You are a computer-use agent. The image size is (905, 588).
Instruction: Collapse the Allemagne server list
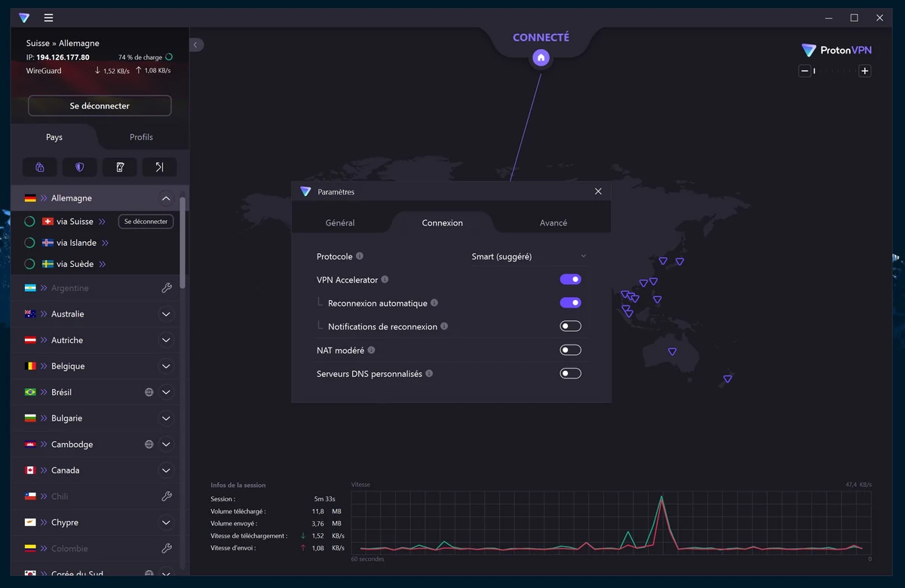coord(166,198)
